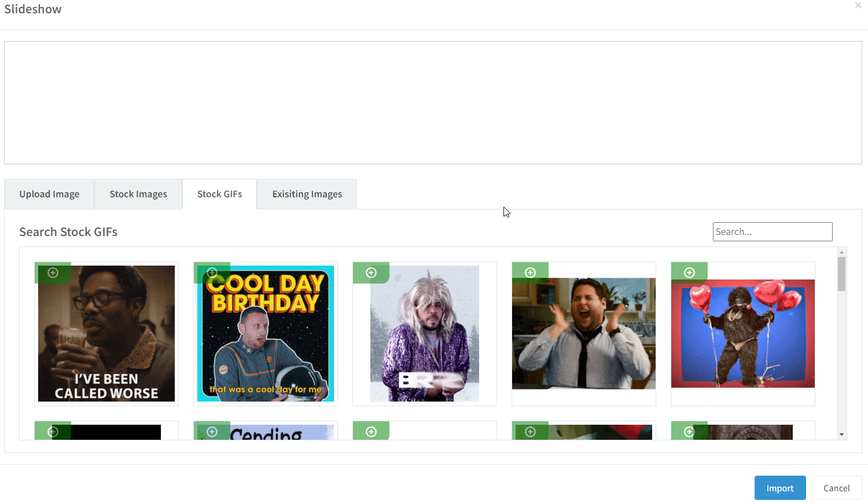Add the Cool Day Birthday GIF via plus icon
Screen dimensions: 868x504
coord(212,273)
